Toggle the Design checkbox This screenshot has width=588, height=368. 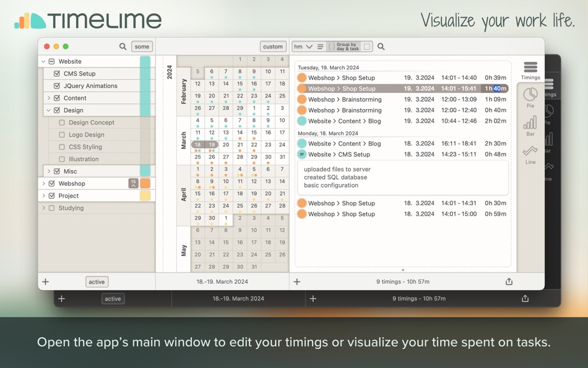coord(57,110)
